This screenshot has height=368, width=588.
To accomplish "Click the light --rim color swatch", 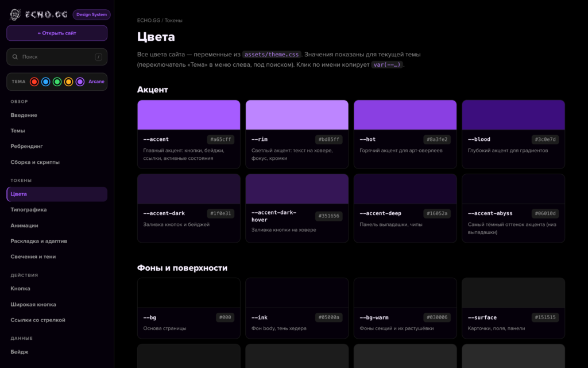I will [297, 115].
